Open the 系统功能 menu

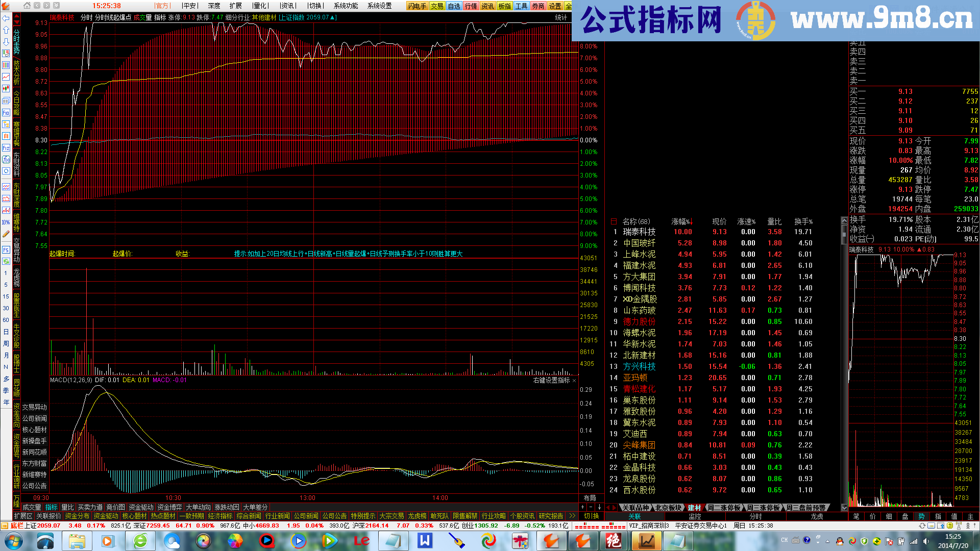[x=346, y=6]
